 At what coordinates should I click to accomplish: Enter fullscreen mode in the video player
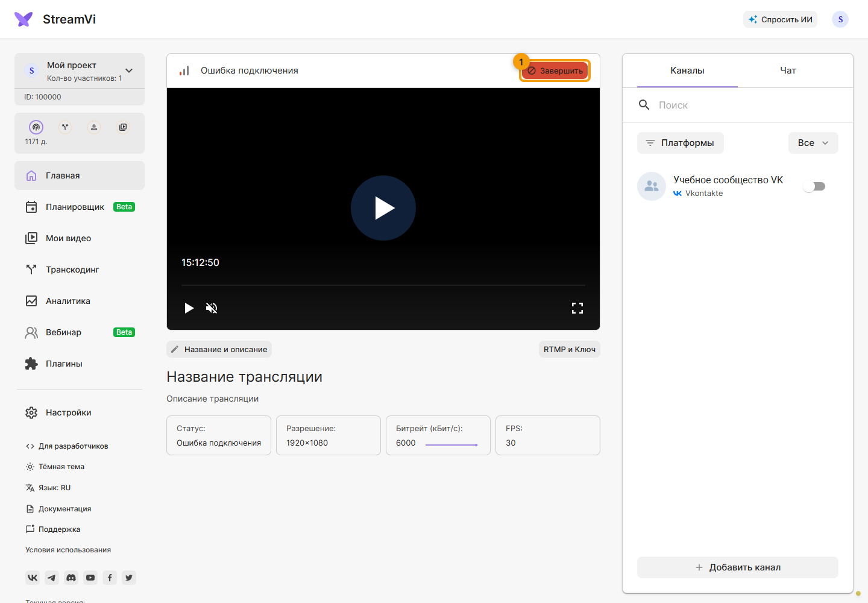pos(577,308)
